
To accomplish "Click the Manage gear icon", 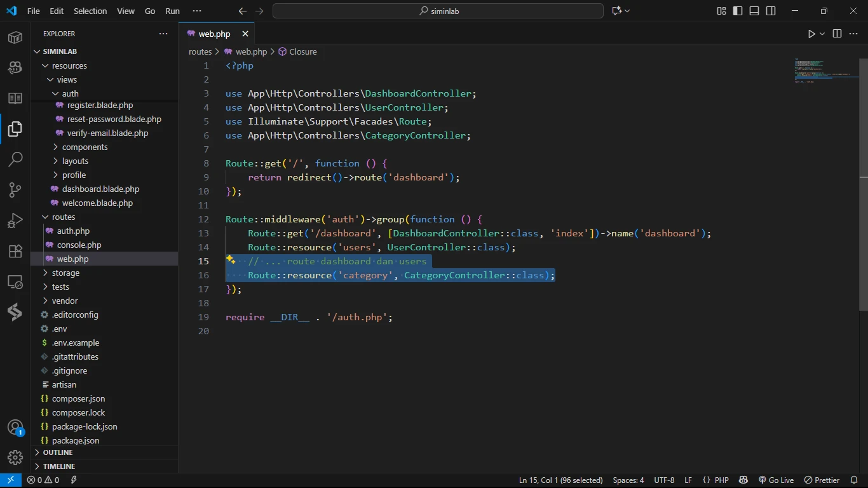I will [x=15, y=457].
